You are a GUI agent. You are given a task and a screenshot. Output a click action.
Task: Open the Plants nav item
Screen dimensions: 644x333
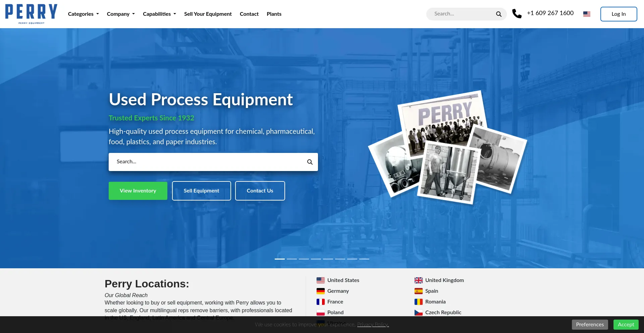pos(274,14)
